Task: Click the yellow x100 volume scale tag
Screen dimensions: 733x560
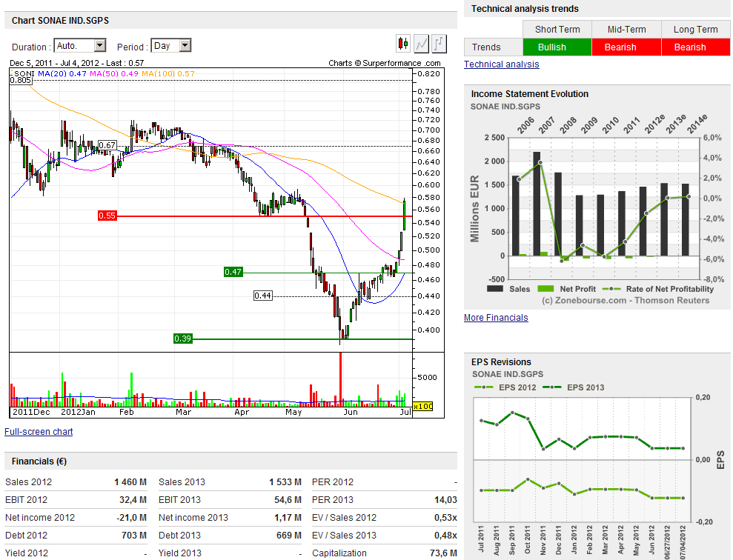Action: pyautogui.click(x=423, y=407)
